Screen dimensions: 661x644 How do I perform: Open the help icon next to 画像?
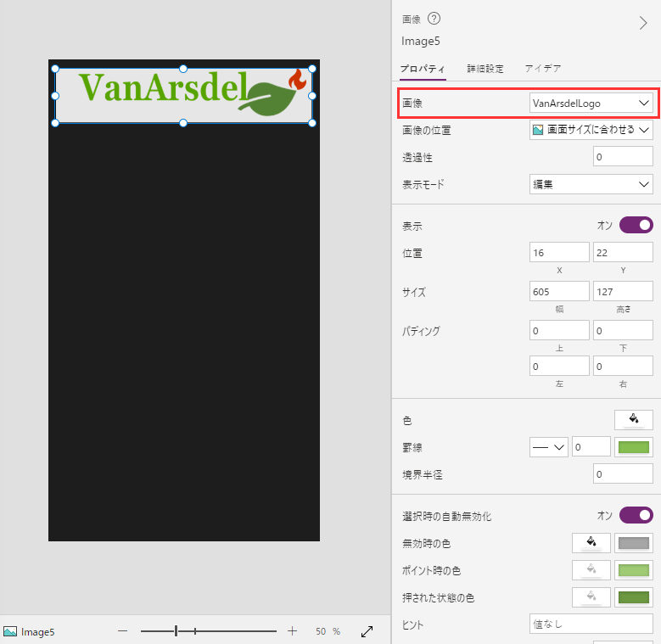[x=434, y=19]
